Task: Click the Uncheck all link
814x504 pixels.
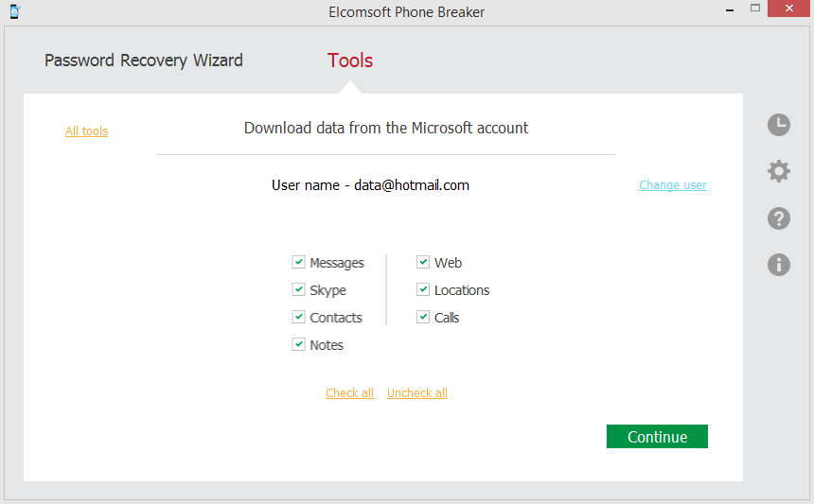Action: pos(417,393)
